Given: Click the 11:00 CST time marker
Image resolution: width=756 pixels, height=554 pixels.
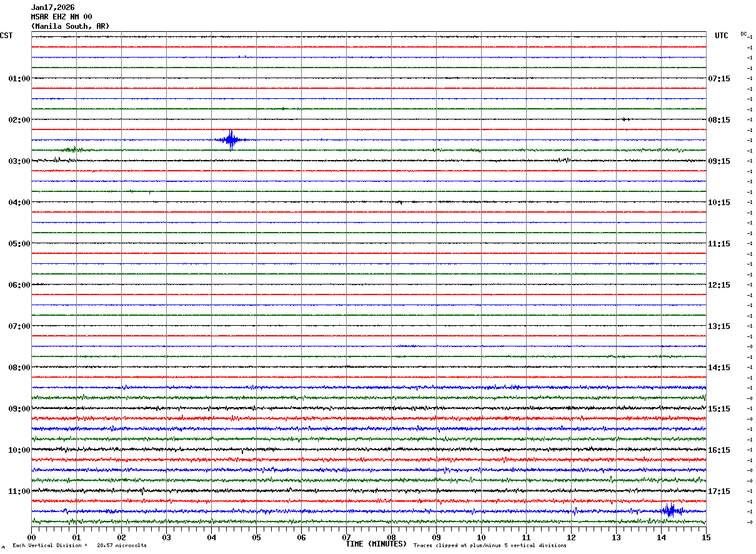Looking at the screenshot, I should pos(19,491).
